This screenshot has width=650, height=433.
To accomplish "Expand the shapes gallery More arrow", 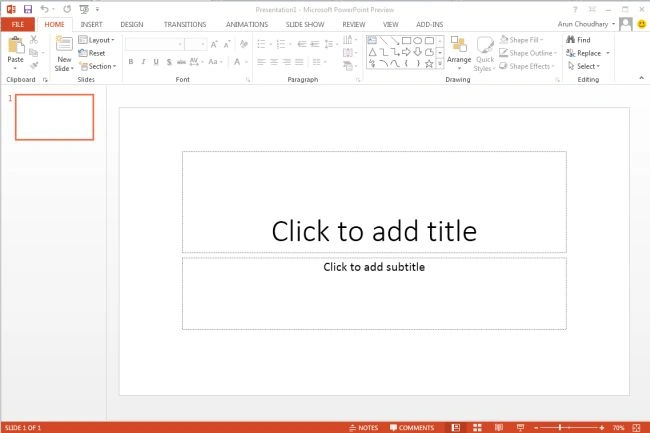I will point(440,64).
